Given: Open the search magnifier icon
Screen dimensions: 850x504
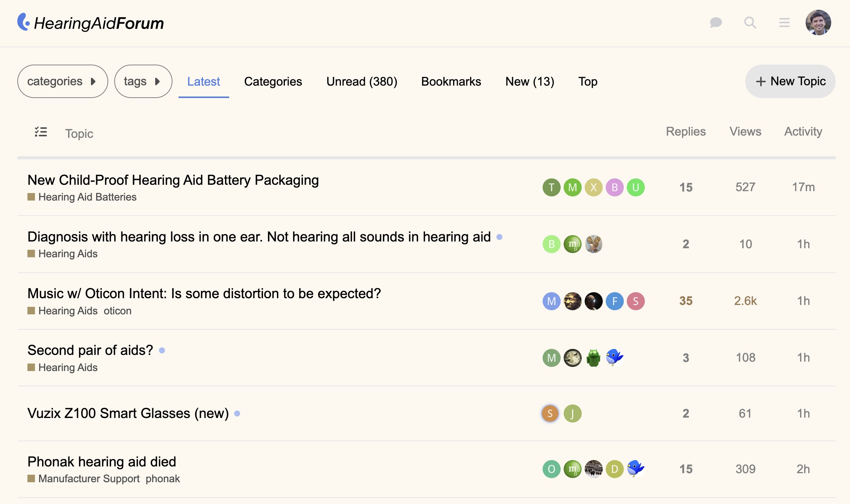Looking at the screenshot, I should click(x=750, y=23).
